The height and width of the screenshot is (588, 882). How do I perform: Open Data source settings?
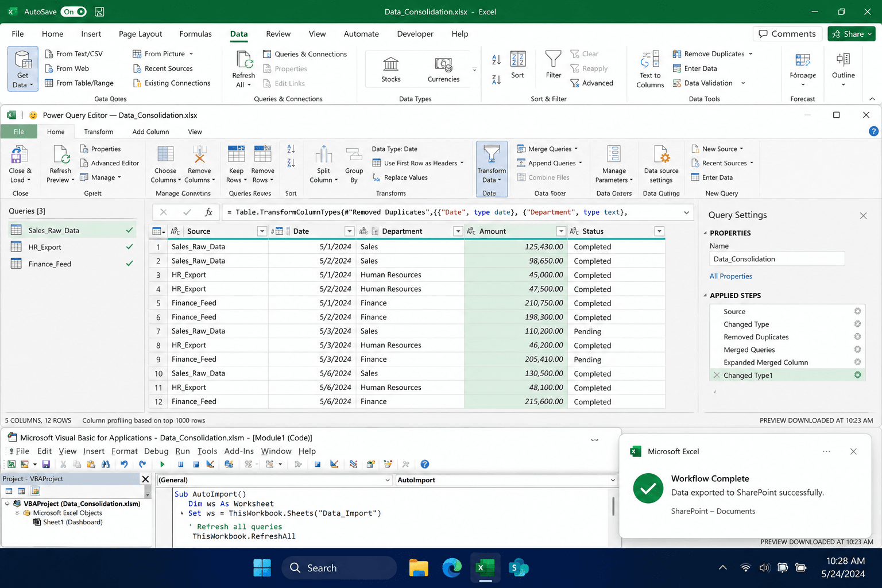(x=661, y=164)
